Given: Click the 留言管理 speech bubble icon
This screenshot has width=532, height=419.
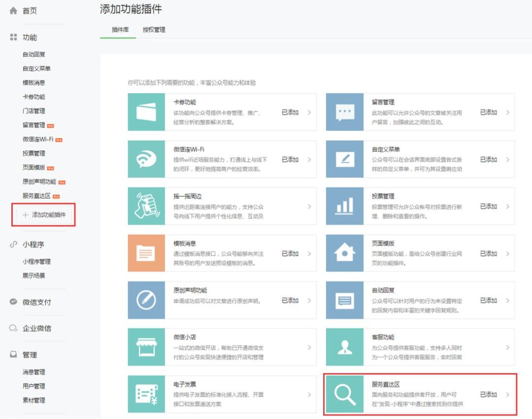Looking at the screenshot, I should click(345, 112).
